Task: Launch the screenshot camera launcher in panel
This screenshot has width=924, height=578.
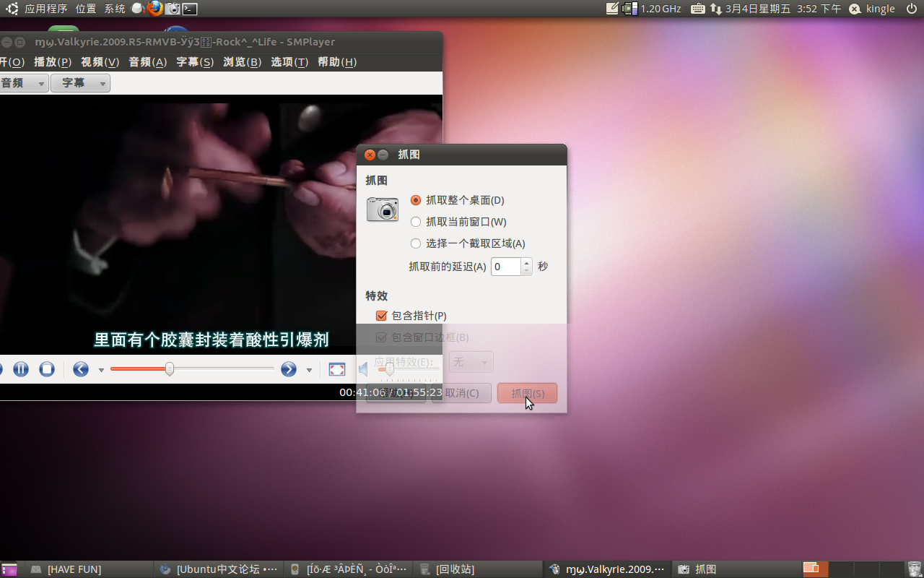Action: 173,9
